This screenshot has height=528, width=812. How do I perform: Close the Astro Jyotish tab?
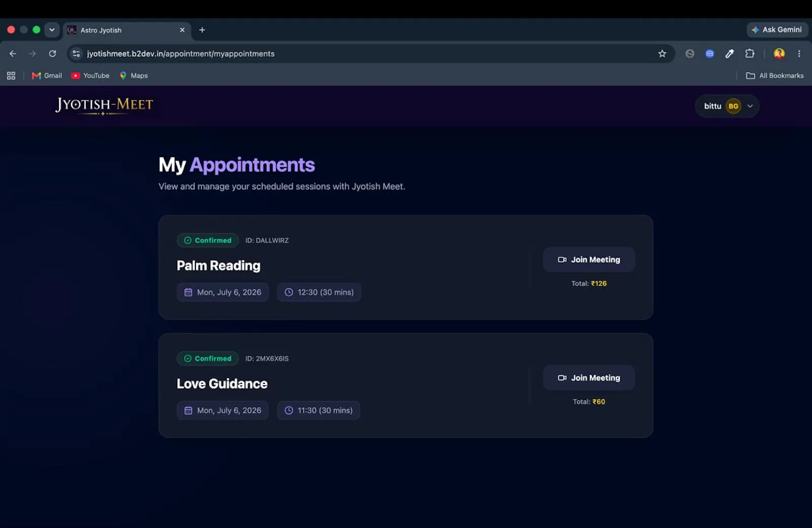(182, 30)
